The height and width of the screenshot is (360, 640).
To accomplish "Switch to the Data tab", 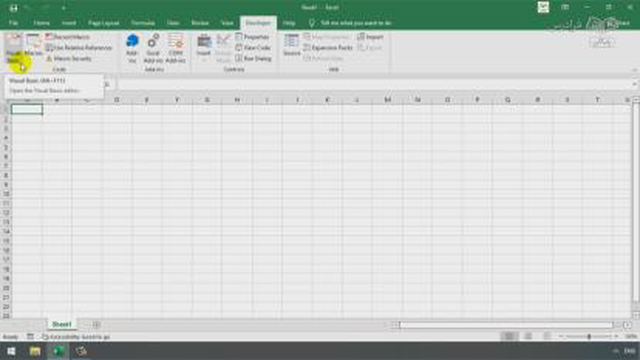I will (x=173, y=23).
